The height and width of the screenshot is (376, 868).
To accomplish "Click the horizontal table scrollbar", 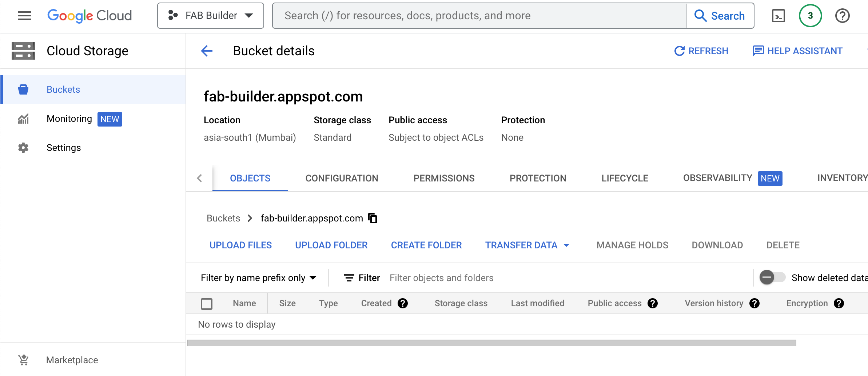I will pyautogui.click(x=491, y=343).
